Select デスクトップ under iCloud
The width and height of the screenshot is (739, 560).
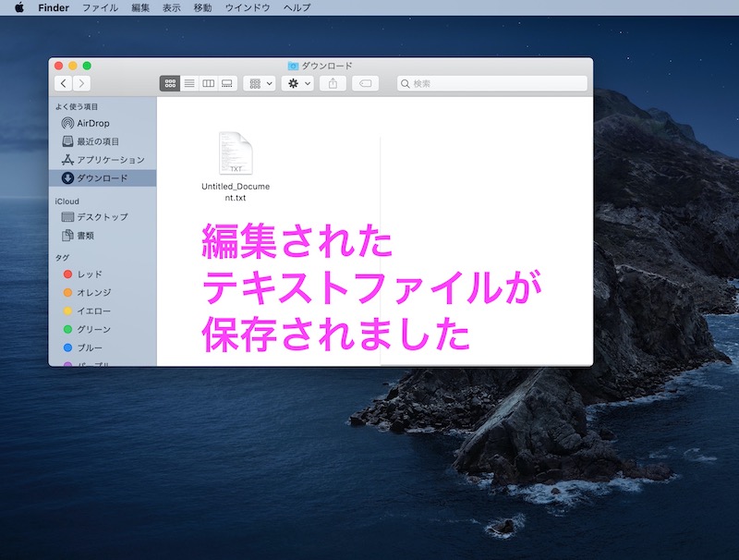102,217
